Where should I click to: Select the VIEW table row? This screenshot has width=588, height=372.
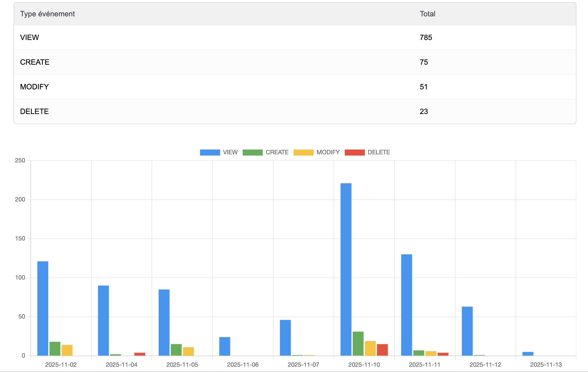(x=295, y=38)
